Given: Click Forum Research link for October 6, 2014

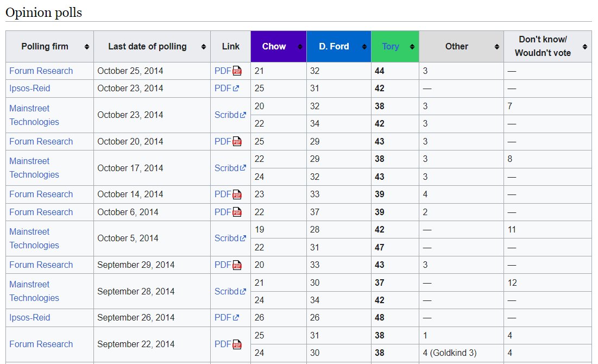Looking at the screenshot, I should (x=41, y=212).
